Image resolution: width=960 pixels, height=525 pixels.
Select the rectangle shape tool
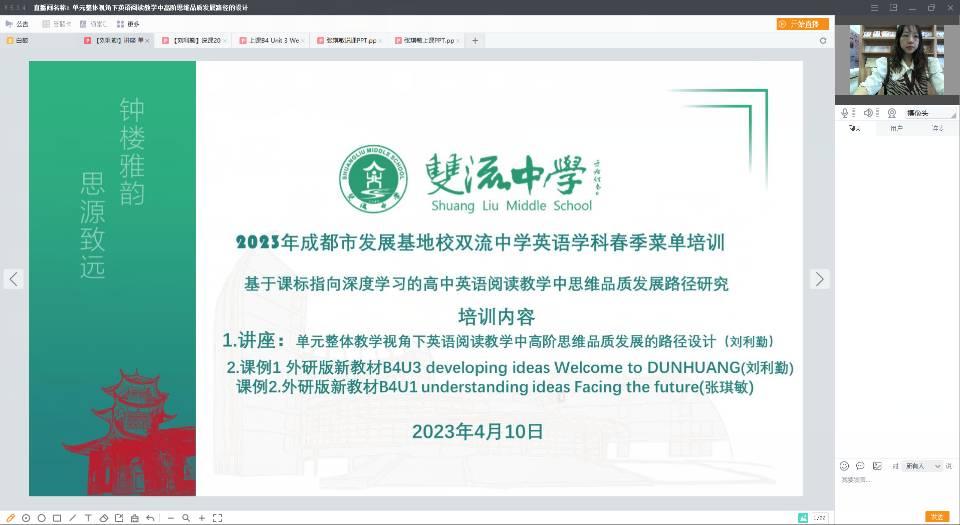click(x=57, y=518)
